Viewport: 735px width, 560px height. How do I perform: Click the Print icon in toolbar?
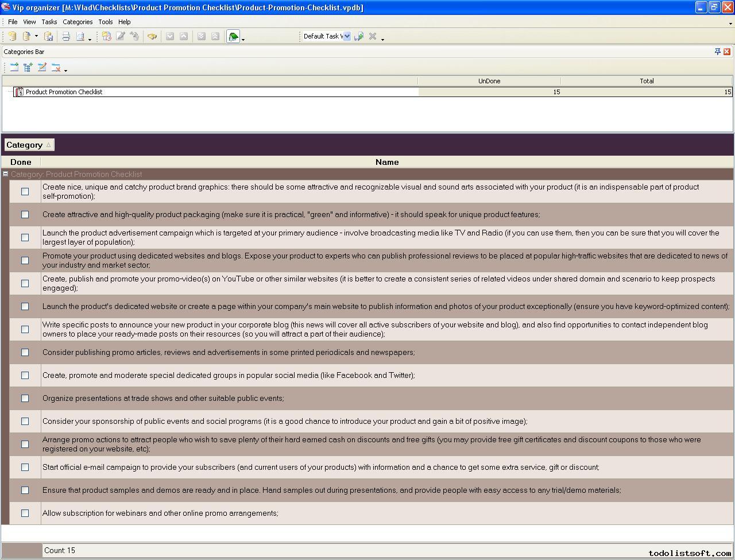tap(66, 37)
